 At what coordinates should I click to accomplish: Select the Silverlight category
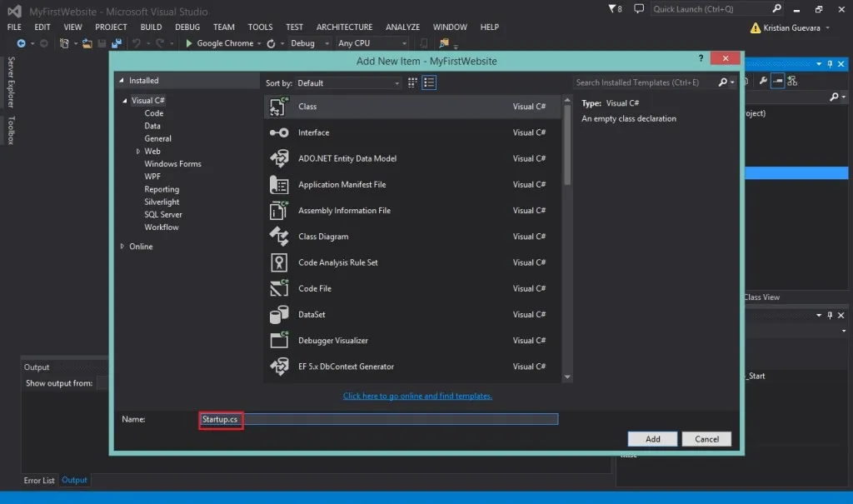[x=162, y=202]
